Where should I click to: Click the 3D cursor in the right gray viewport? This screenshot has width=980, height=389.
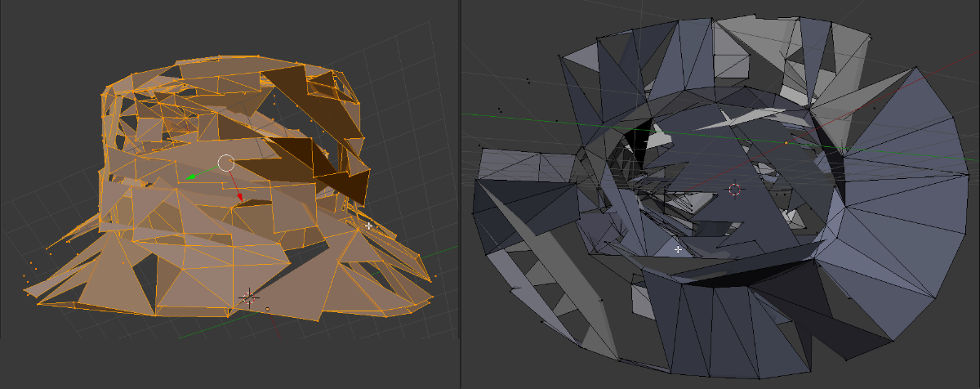click(x=734, y=190)
